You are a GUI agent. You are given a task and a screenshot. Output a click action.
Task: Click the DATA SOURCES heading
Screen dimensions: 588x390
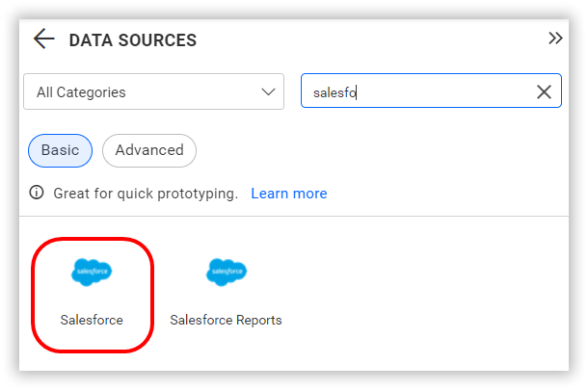click(x=133, y=40)
